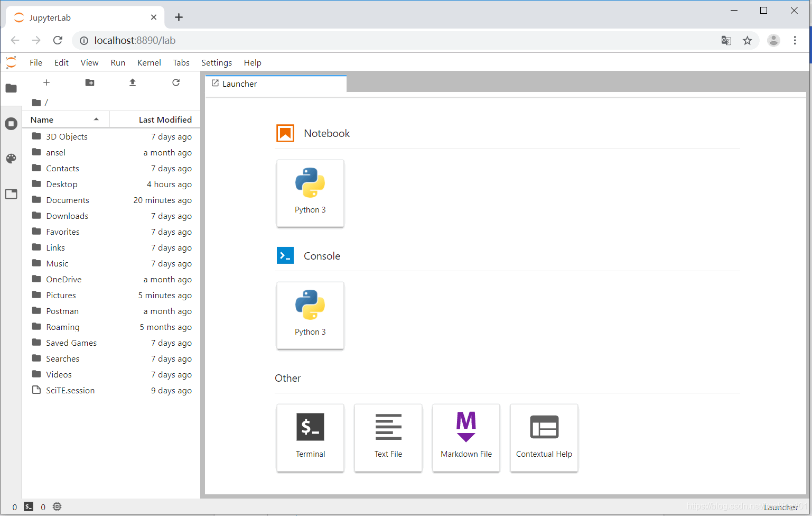The height and width of the screenshot is (516, 812).
Task: Sort files by Last Modified header
Action: pos(155,119)
